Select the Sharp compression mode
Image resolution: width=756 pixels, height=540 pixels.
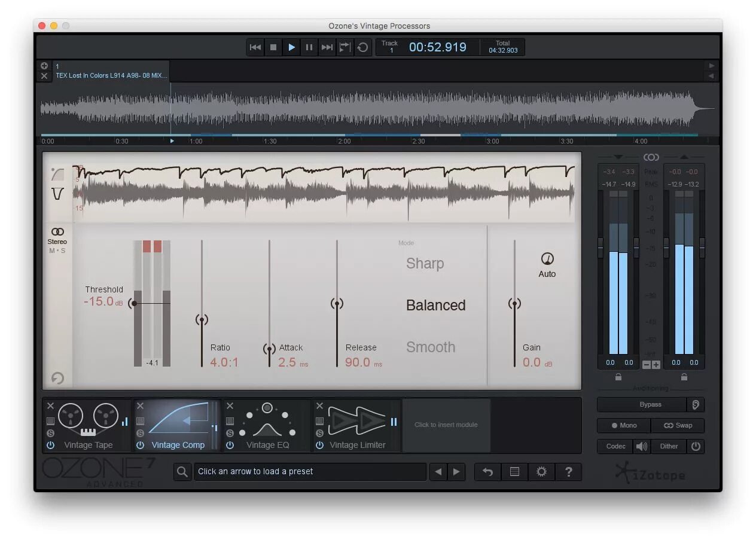[425, 263]
